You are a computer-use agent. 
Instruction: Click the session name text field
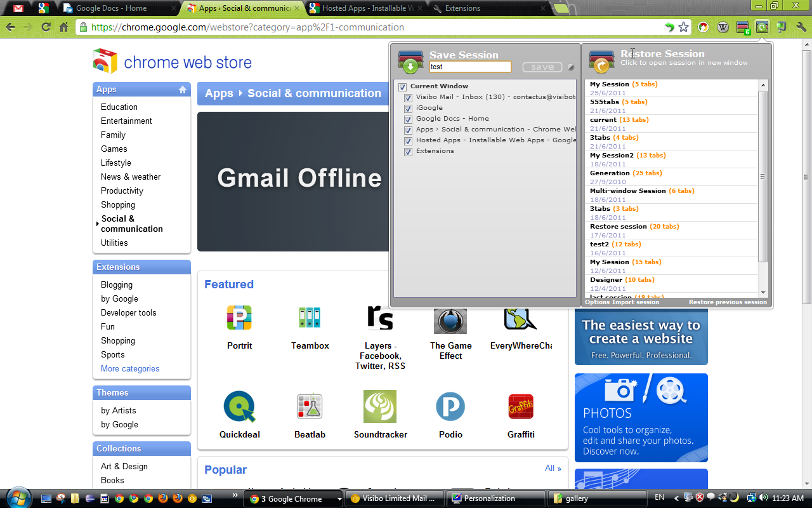tap(470, 67)
